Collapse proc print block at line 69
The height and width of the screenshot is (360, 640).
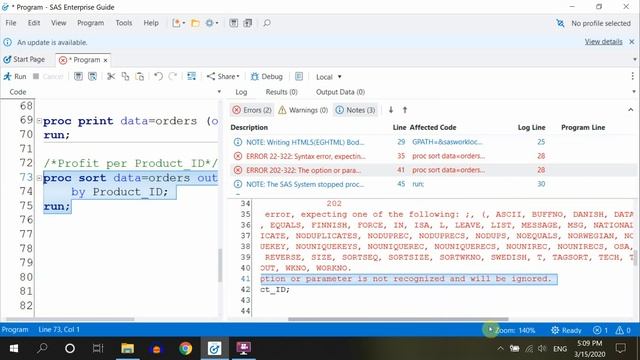39,121
